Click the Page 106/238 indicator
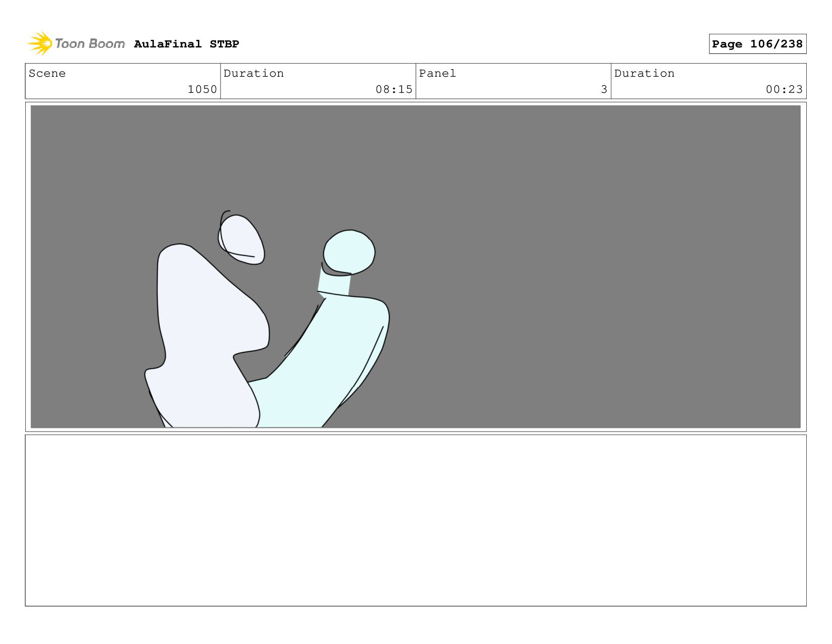832x644 pixels. (x=757, y=44)
